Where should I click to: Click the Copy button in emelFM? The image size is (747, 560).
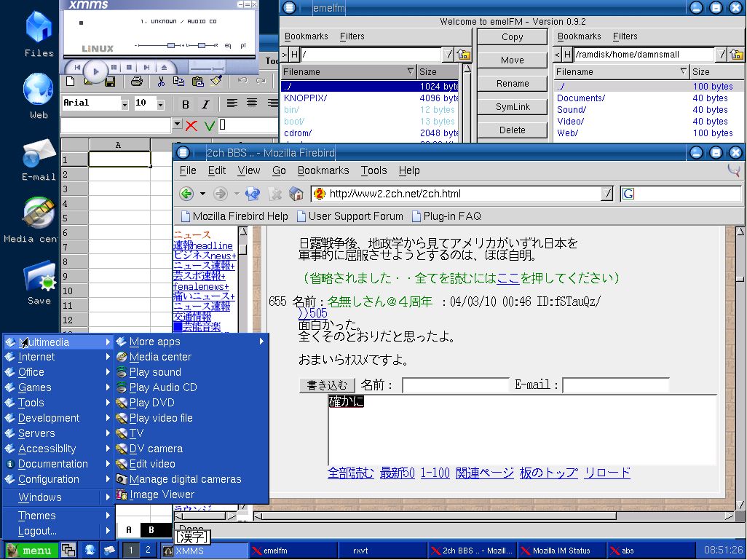click(512, 37)
